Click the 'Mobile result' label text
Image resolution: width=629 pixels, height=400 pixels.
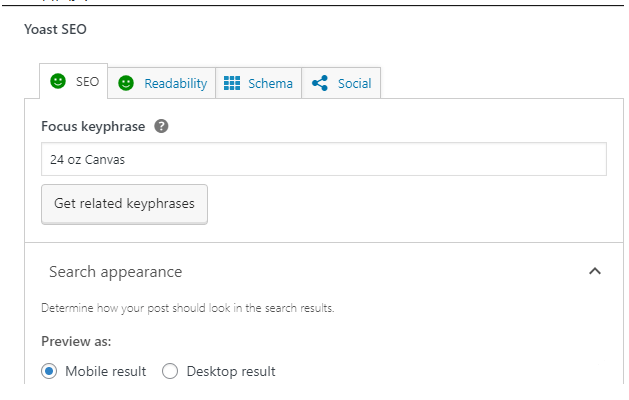[105, 371]
